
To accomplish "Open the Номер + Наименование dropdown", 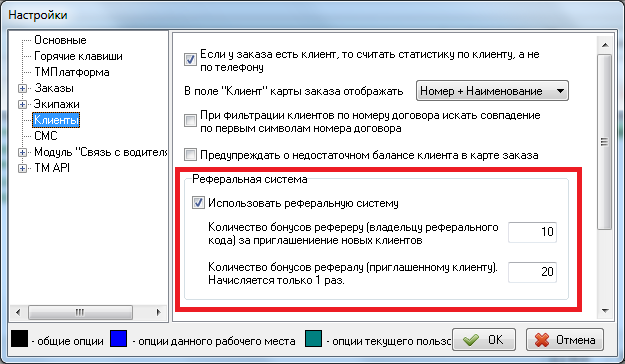I will click(x=492, y=91).
